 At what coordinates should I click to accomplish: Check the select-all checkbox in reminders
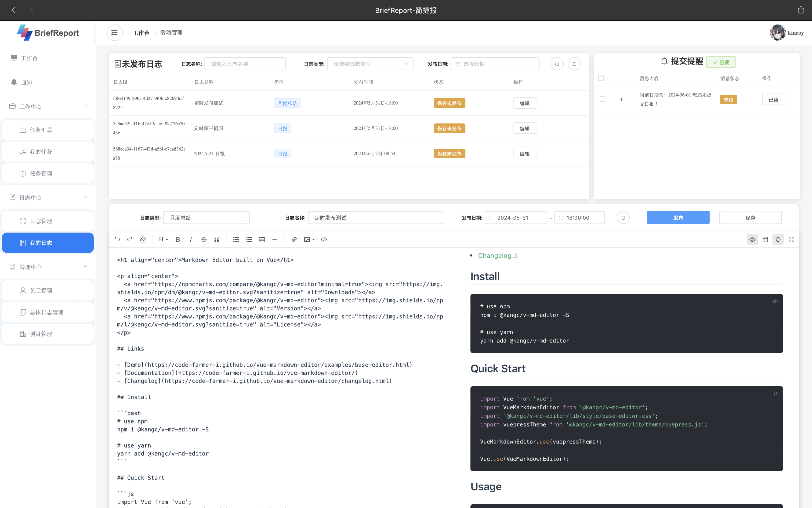(601, 78)
